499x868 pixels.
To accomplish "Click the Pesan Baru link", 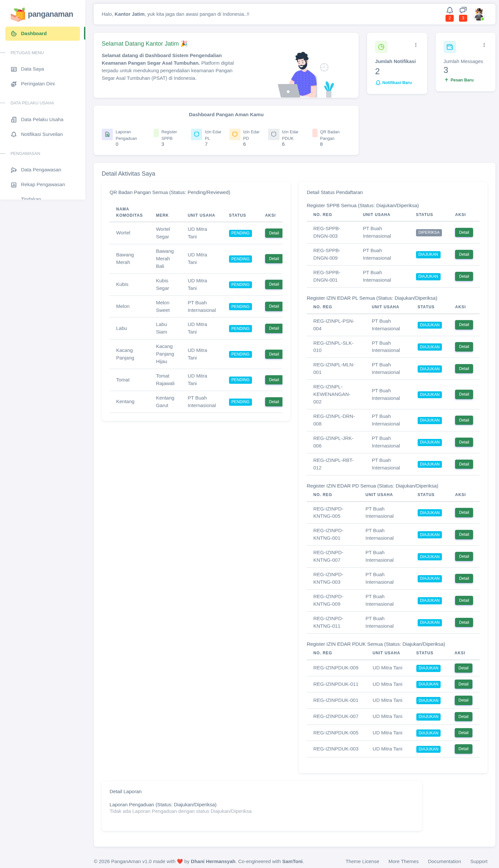I will click(x=459, y=80).
